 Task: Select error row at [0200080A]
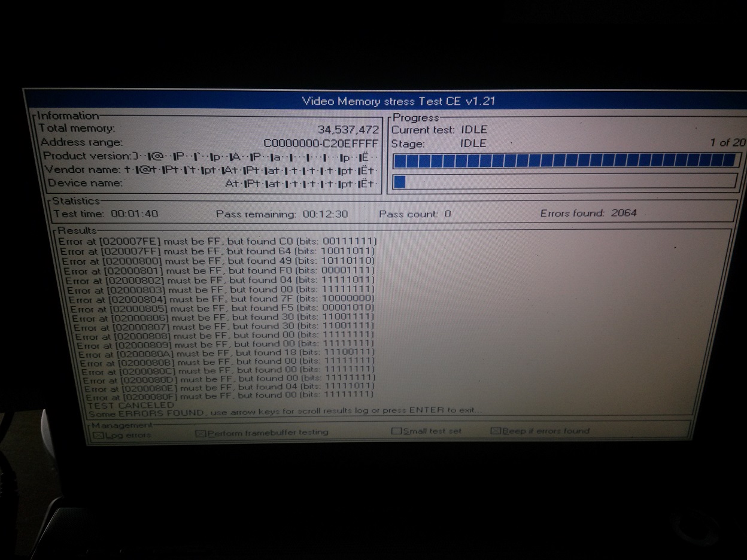click(227, 354)
